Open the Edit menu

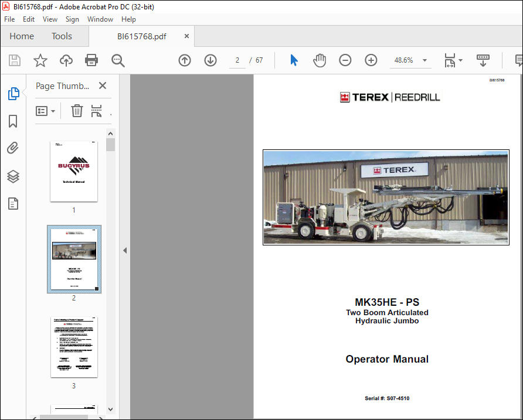click(29, 19)
